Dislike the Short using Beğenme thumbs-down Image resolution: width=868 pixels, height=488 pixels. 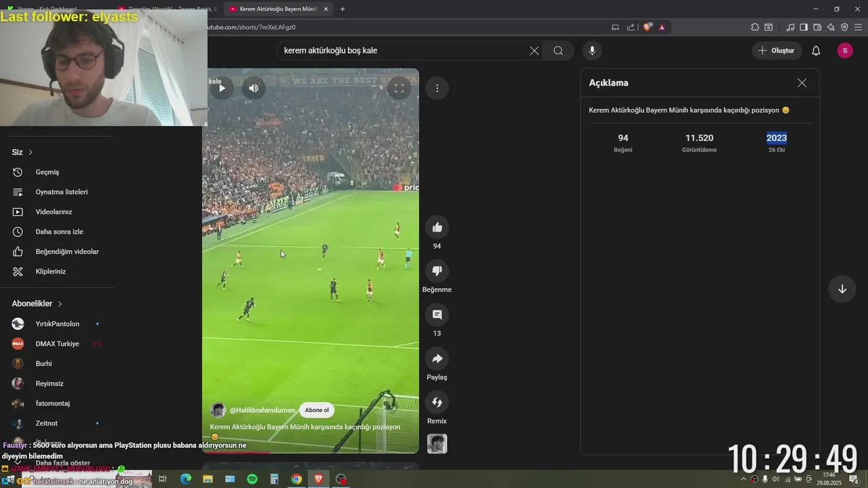[437, 271]
